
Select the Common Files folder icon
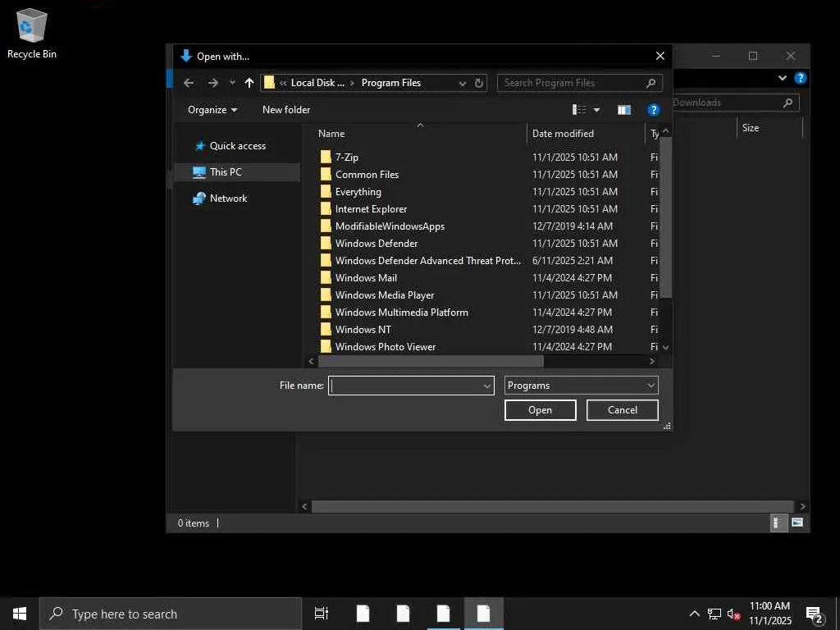(x=326, y=174)
